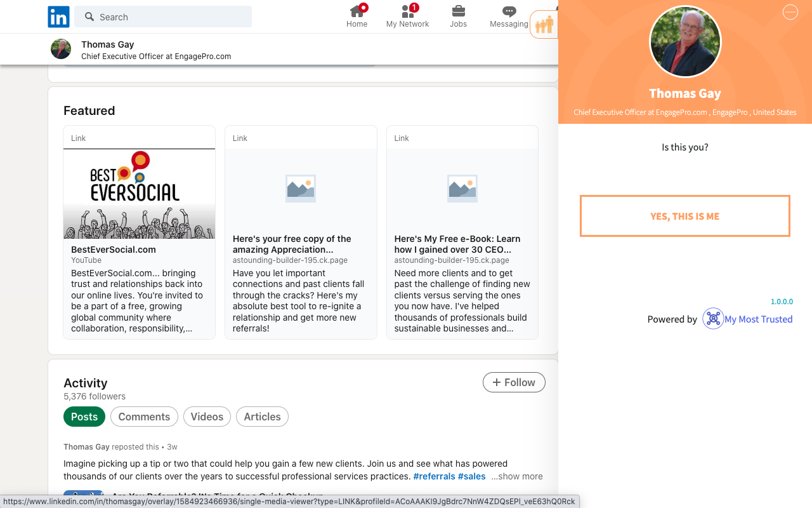Click the Featured section heading

(x=89, y=110)
